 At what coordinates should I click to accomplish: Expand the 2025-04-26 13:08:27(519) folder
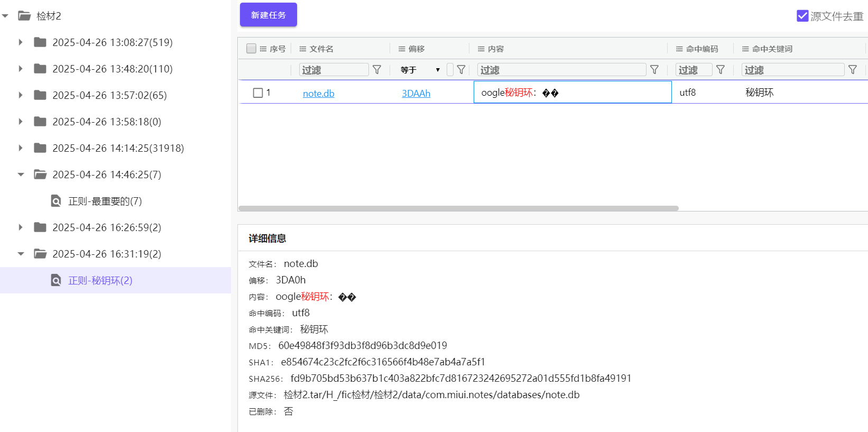(21, 42)
